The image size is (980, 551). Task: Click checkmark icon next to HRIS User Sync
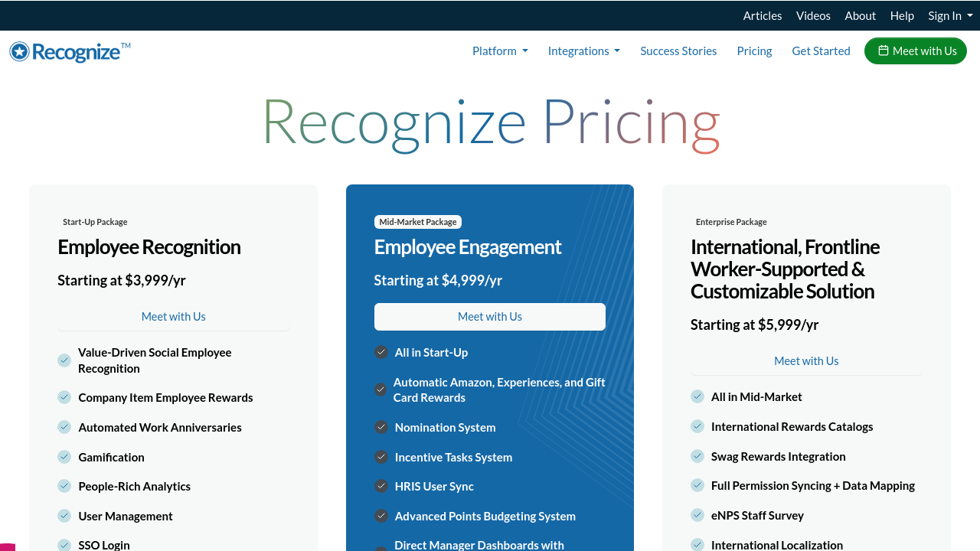coord(381,486)
